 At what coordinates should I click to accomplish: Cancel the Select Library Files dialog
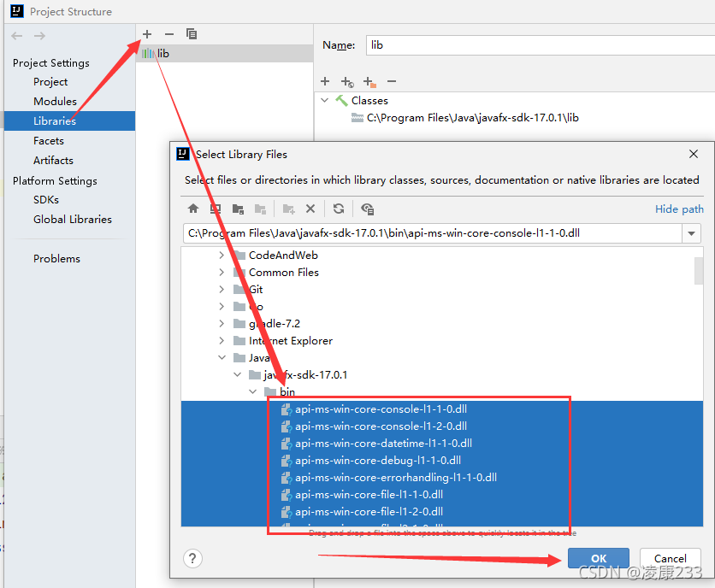tap(670, 558)
